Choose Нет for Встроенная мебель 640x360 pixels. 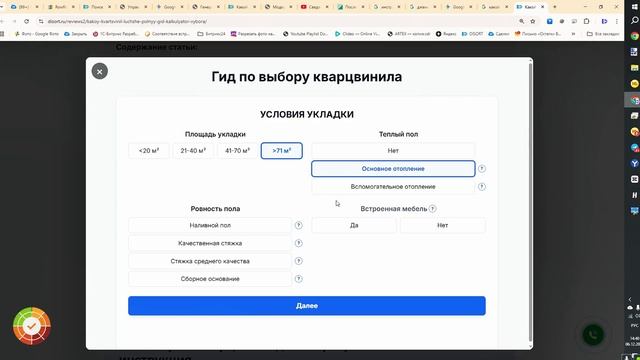coord(443,225)
